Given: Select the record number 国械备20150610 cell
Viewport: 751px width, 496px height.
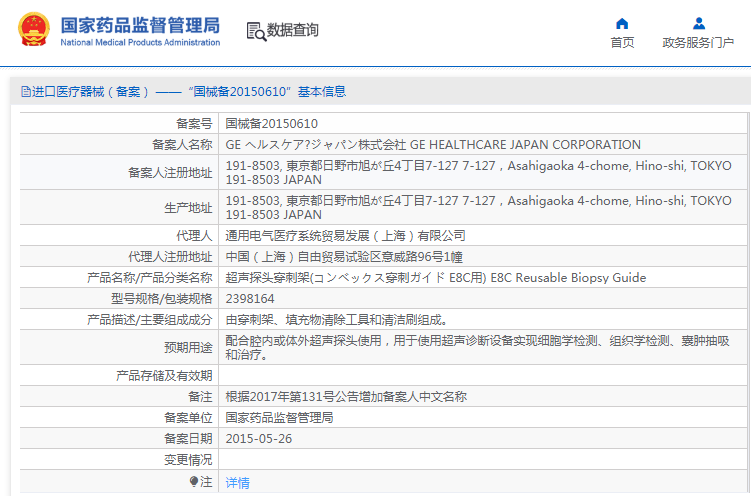Looking at the screenshot, I should [272, 124].
